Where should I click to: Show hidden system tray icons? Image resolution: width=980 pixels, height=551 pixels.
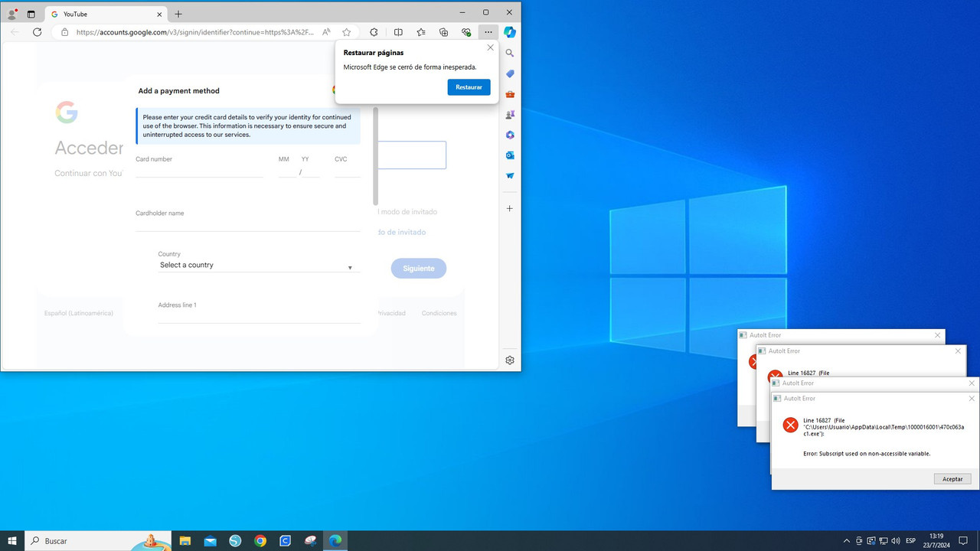pyautogui.click(x=846, y=541)
